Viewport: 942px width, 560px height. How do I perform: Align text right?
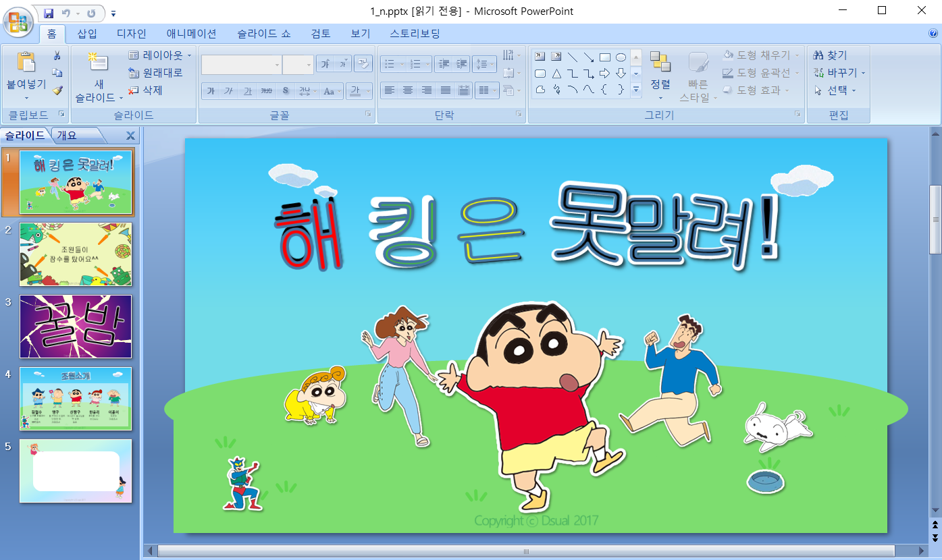coord(427,90)
